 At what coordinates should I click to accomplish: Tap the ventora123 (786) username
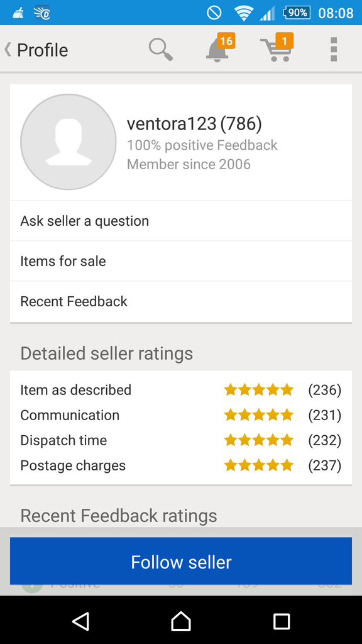pos(194,124)
